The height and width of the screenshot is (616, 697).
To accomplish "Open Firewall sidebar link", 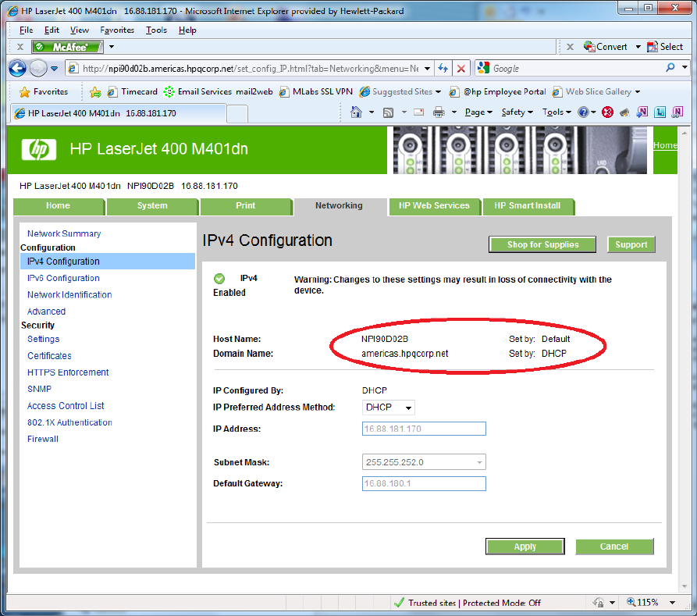I will [x=43, y=439].
